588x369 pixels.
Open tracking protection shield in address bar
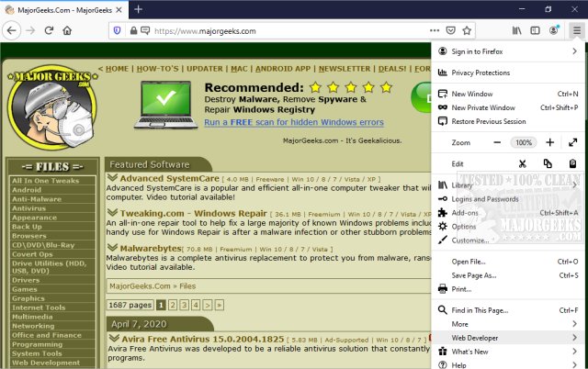(117, 30)
